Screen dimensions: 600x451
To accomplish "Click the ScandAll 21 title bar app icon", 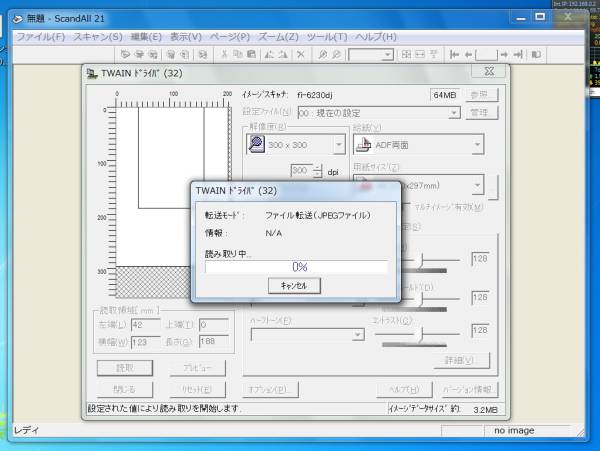I will click(x=17, y=18).
